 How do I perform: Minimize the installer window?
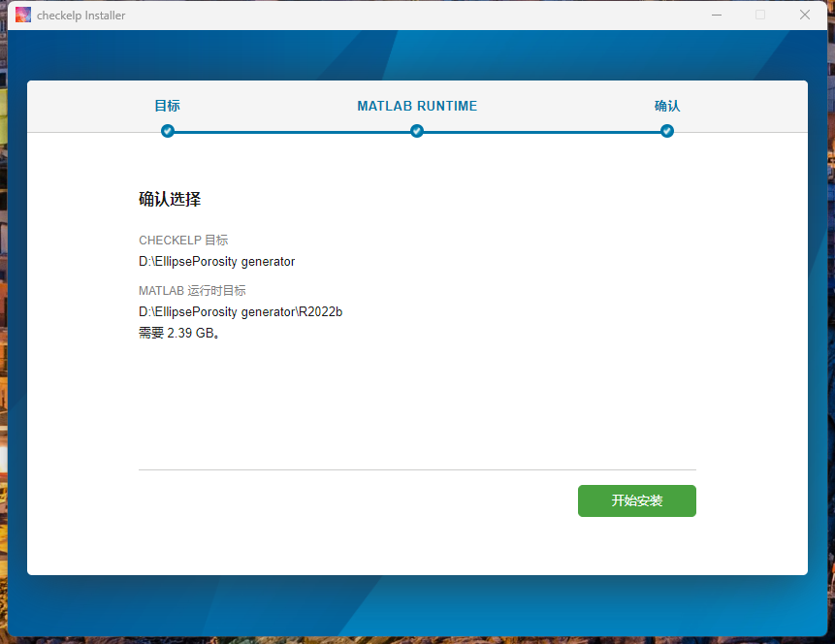click(x=717, y=15)
